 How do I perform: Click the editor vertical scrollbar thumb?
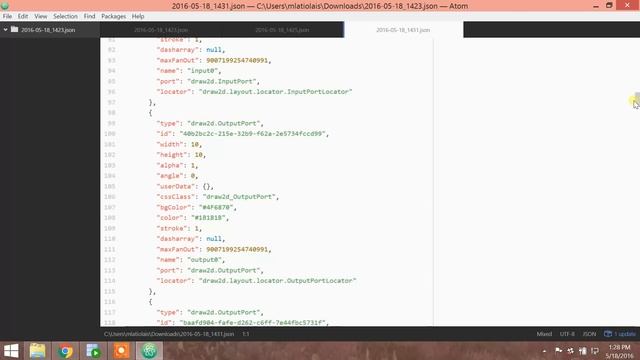[x=637, y=98]
